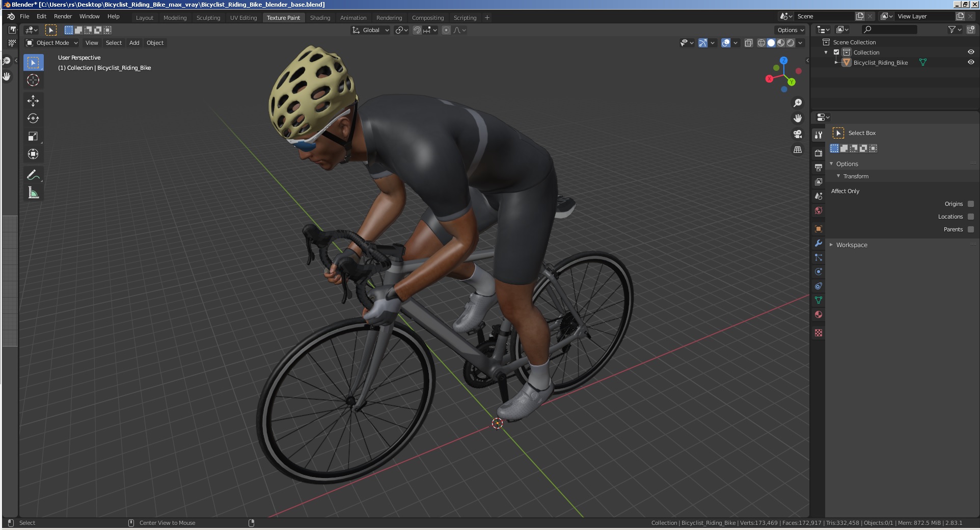This screenshot has height=530, width=980.
Task: Select the Cursor tool in the viewport toolbar
Action: click(x=33, y=80)
